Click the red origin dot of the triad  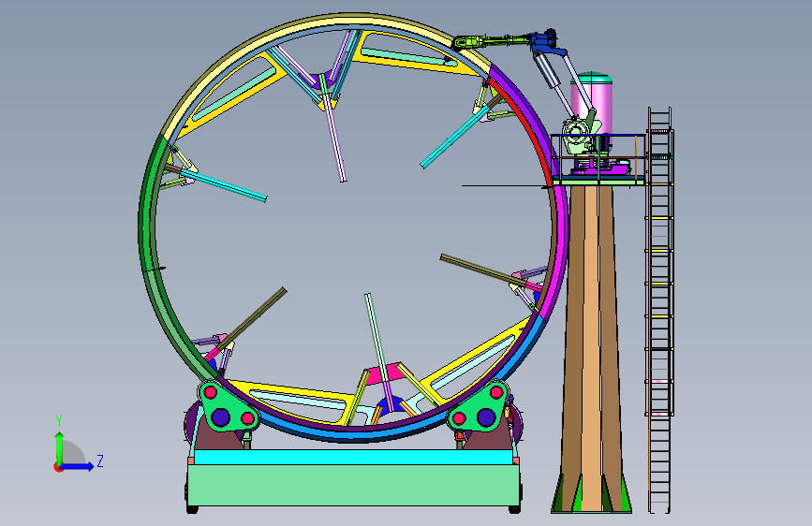[57, 467]
